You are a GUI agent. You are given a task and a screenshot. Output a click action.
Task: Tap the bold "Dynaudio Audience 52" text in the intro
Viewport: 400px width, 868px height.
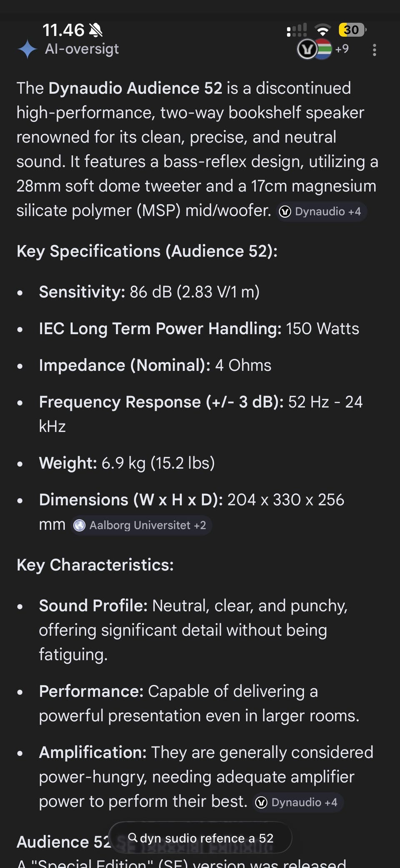click(x=135, y=88)
